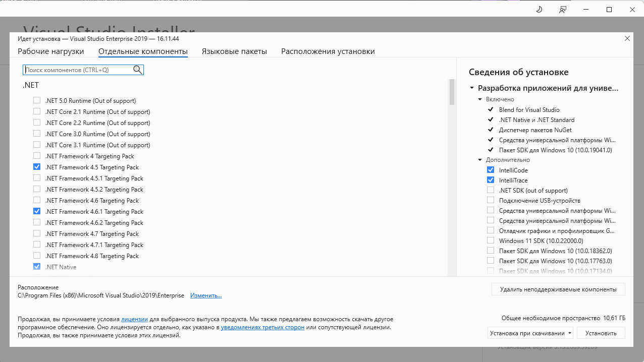Enable .NET Framework 4.8 Targeting Pack
This screenshot has height=362, width=644.
[37, 256]
